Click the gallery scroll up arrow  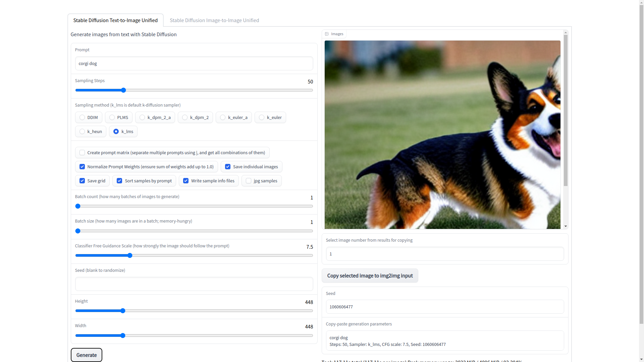566,33
